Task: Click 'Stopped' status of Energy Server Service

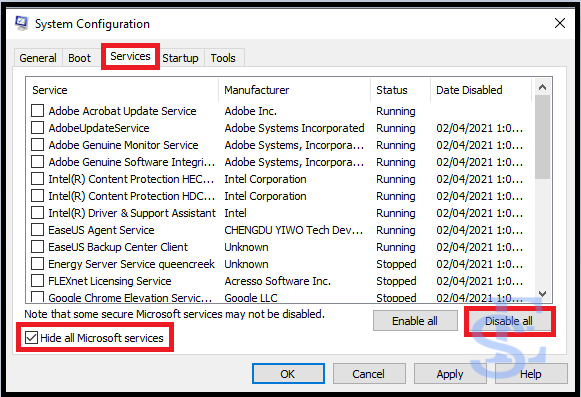Action: (x=396, y=264)
